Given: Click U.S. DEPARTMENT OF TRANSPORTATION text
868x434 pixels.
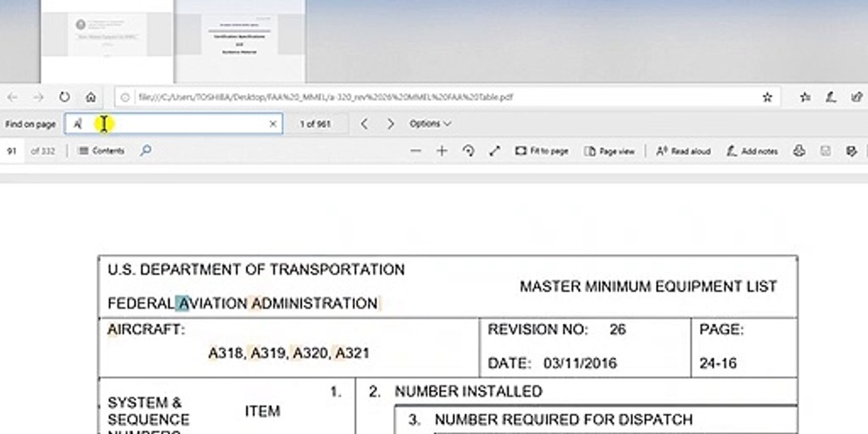Looking at the screenshot, I should coord(256,270).
